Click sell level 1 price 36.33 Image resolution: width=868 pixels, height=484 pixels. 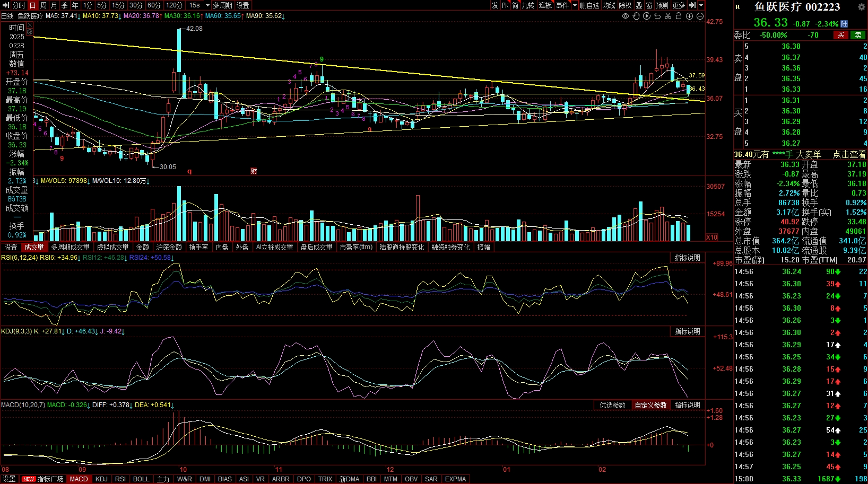(x=791, y=89)
